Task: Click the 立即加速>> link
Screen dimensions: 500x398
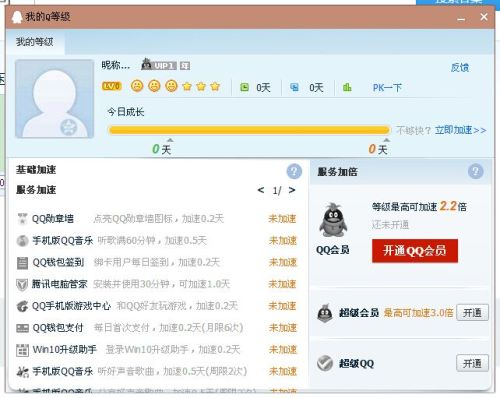Action: click(460, 130)
